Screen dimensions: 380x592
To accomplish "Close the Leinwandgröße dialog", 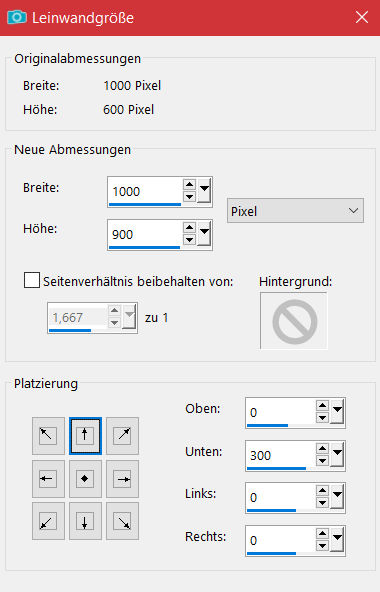I will click(361, 17).
